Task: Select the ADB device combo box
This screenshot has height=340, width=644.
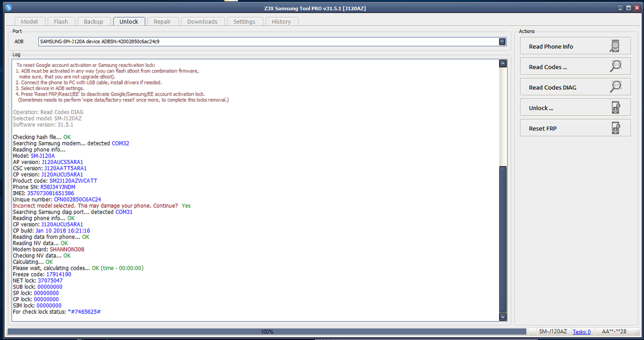Action: coord(272,42)
